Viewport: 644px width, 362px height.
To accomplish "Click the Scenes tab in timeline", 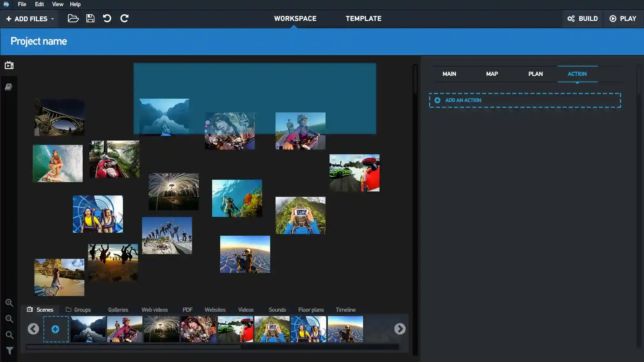I will 45,310.
